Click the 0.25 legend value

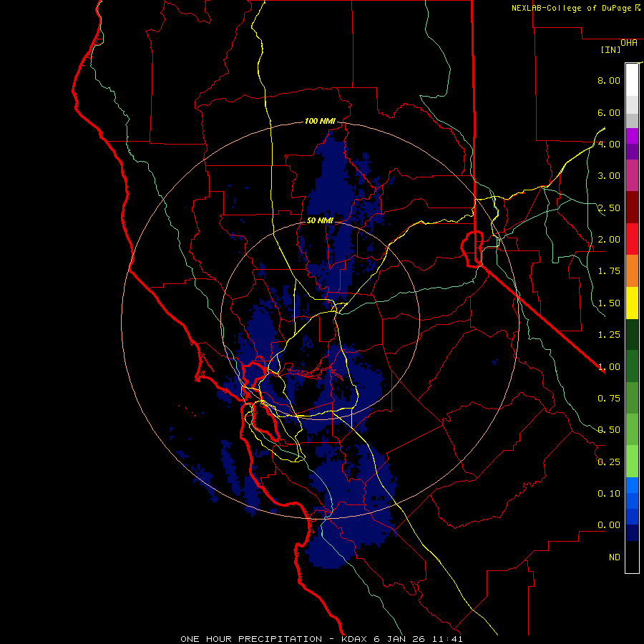609,462
